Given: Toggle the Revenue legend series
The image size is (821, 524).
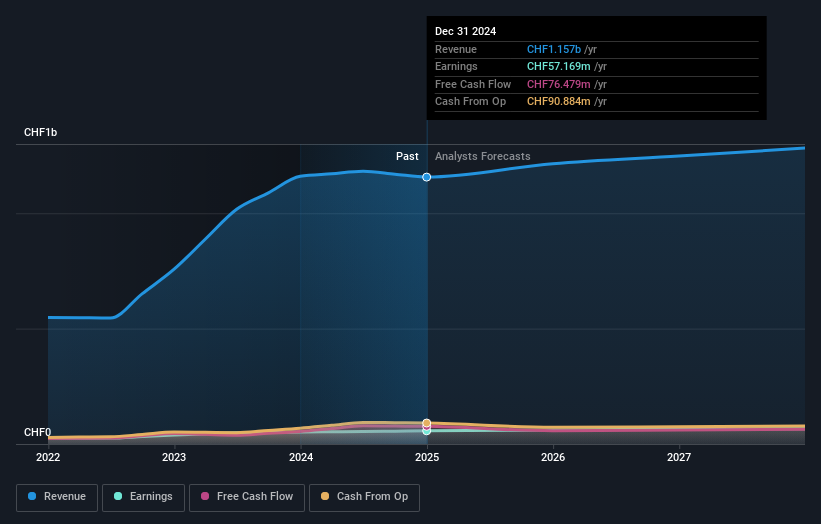Looking at the screenshot, I should coord(57,497).
